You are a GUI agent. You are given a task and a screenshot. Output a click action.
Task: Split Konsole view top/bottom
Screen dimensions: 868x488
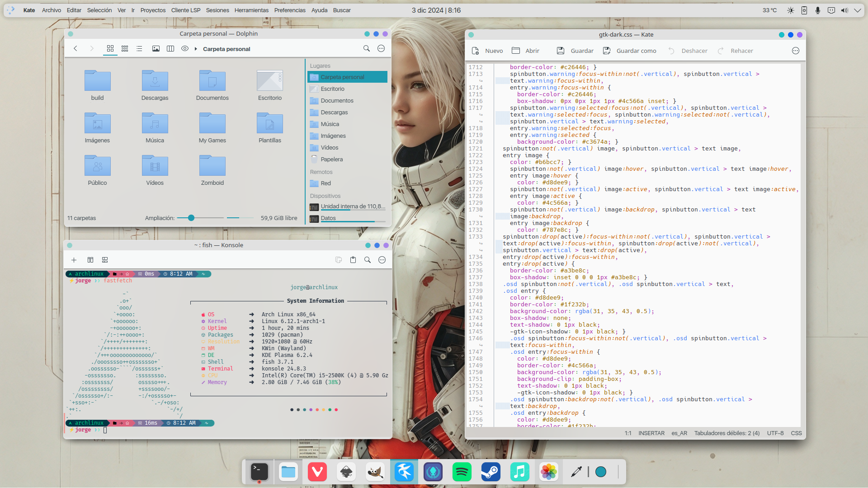(105, 260)
